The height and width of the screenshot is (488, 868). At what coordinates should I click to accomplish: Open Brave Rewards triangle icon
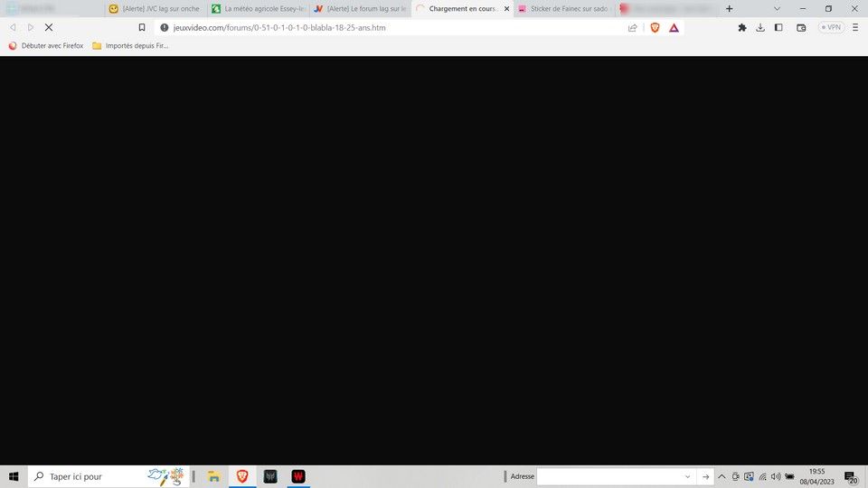click(674, 28)
